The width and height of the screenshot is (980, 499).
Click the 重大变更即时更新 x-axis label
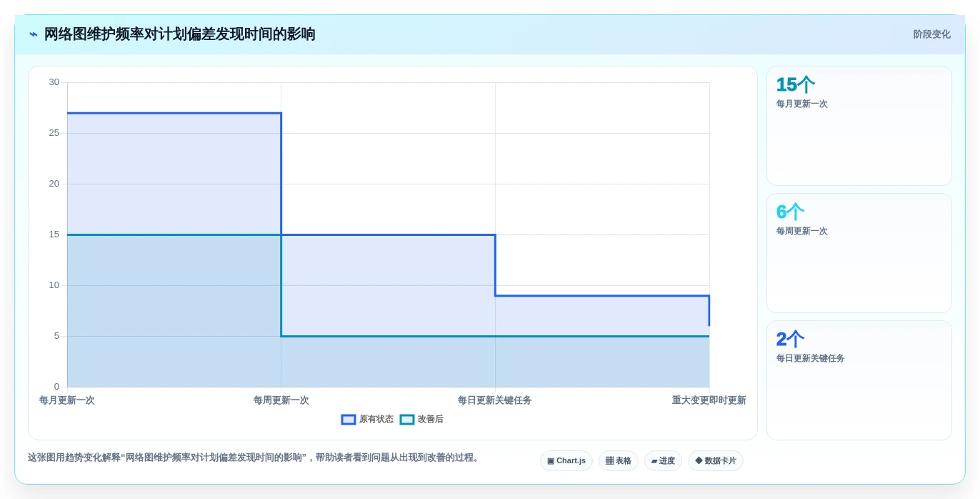click(709, 400)
